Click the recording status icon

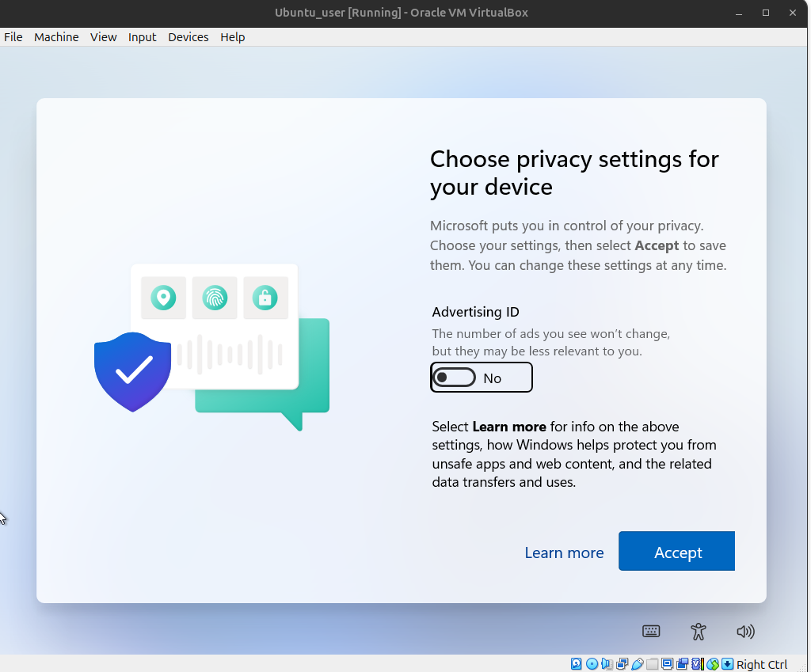pyautogui.click(x=683, y=664)
